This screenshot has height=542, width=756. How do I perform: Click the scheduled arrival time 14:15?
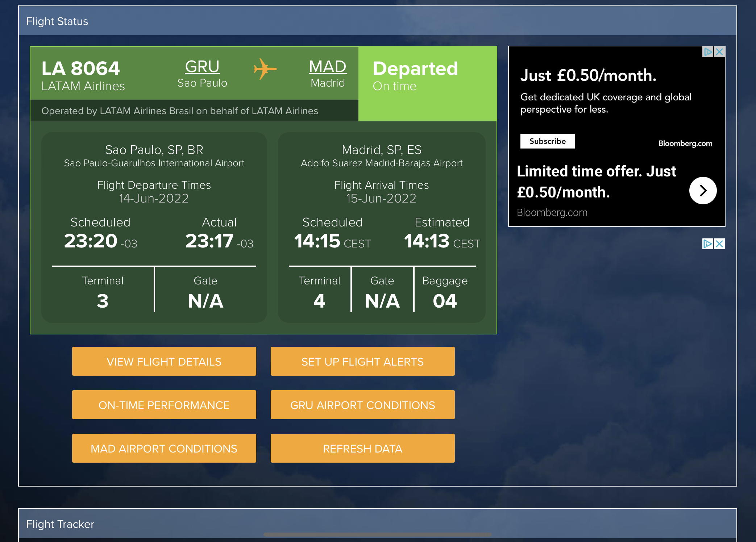(317, 241)
